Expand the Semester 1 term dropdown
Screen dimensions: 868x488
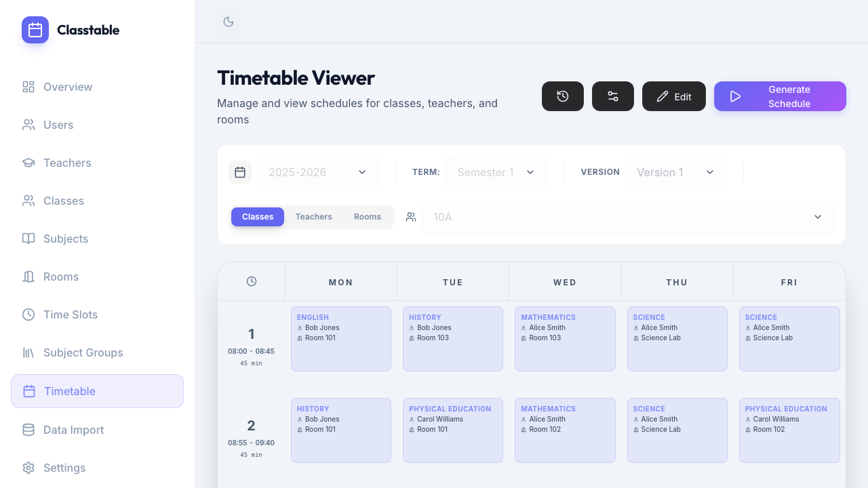pos(496,172)
